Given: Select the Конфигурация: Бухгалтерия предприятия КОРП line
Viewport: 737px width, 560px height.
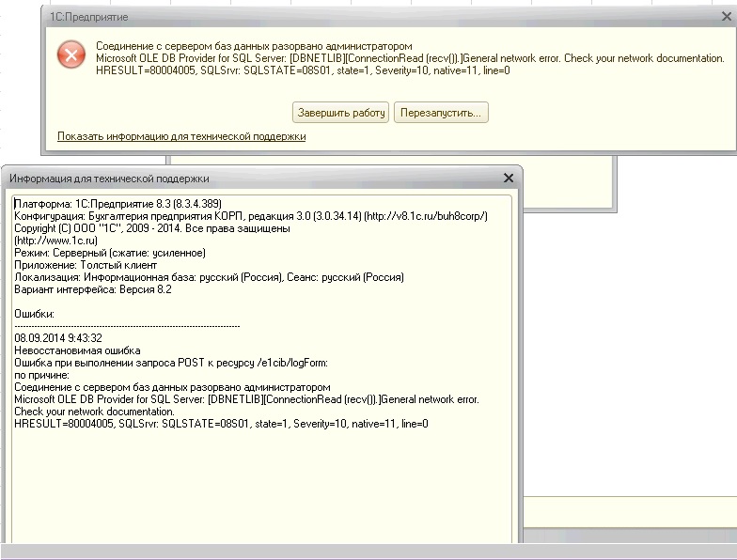Looking at the screenshot, I should [x=251, y=216].
